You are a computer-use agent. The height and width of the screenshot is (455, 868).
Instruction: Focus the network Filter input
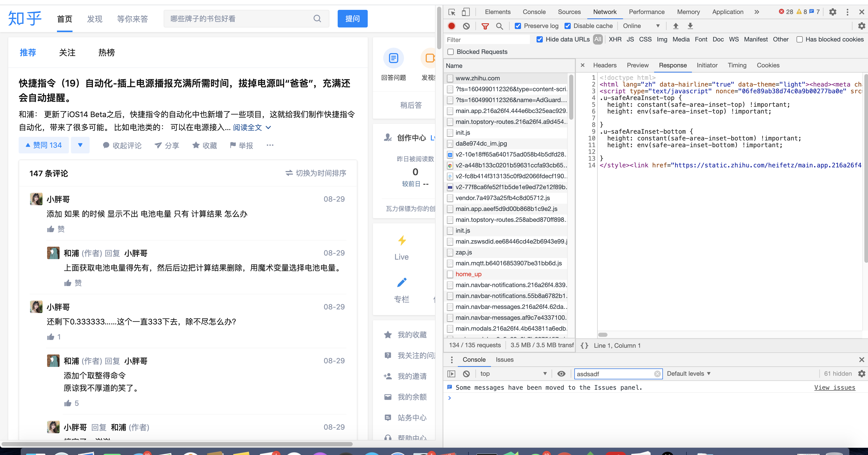coord(487,39)
